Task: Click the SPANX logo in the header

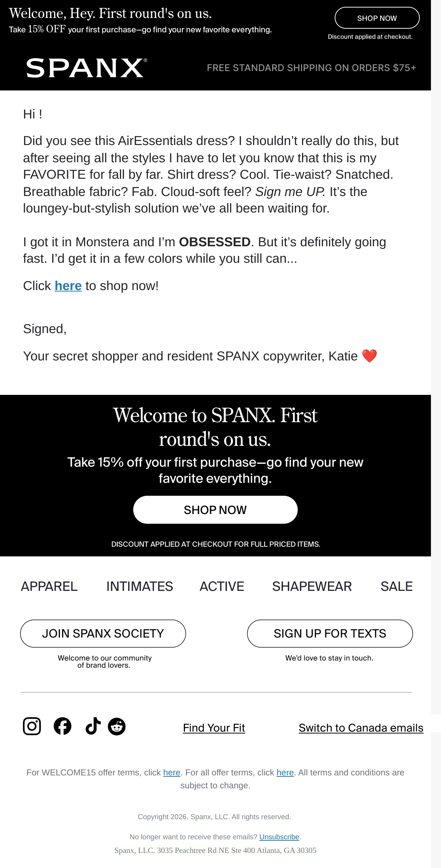Action: point(87,68)
